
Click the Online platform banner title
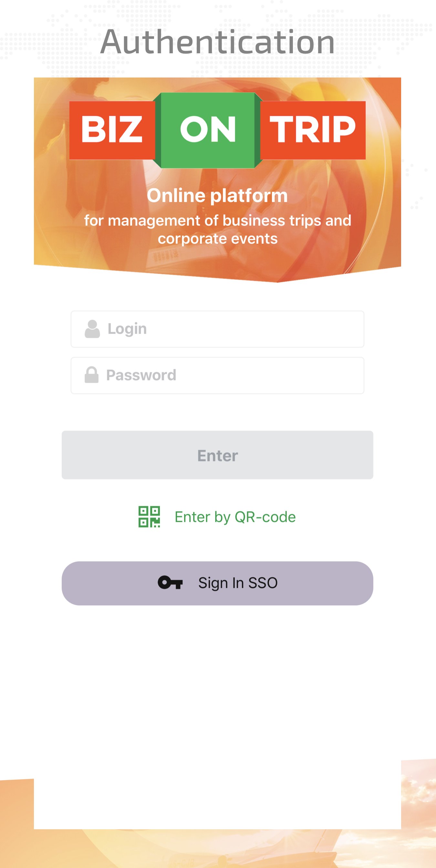(x=217, y=195)
